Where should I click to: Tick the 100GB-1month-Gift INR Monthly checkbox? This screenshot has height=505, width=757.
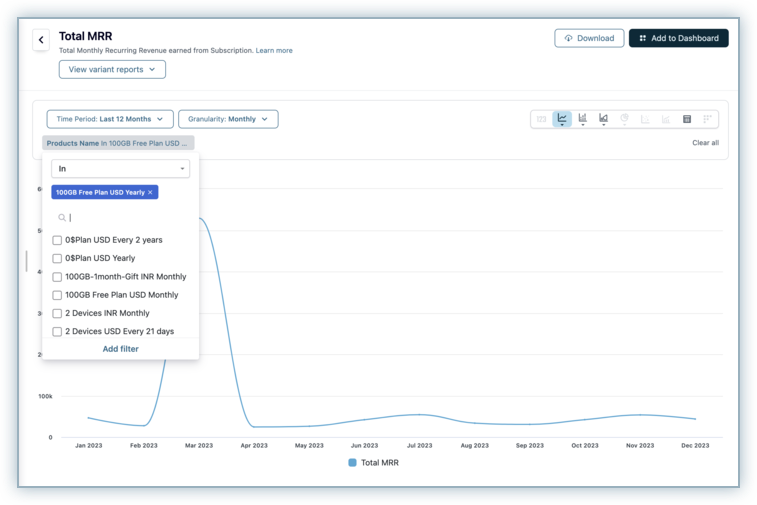57,277
